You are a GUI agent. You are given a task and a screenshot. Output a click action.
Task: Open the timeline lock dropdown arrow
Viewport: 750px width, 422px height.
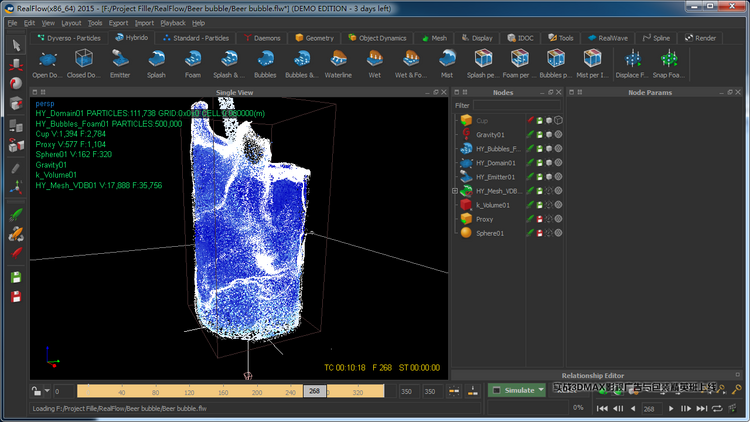point(47,391)
